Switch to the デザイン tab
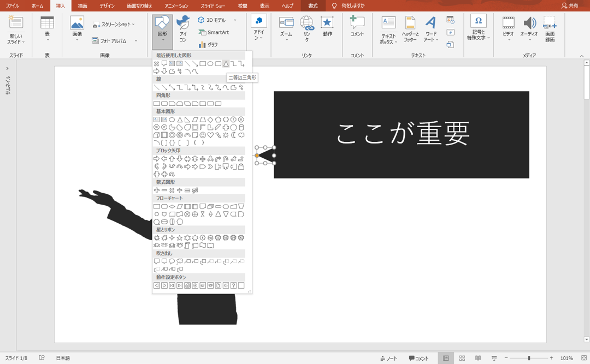The width and height of the screenshot is (590, 364). click(107, 6)
